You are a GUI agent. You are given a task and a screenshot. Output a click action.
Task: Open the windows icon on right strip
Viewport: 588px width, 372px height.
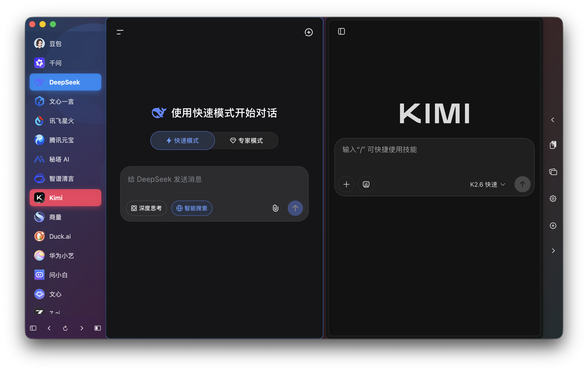click(x=553, y=172)
